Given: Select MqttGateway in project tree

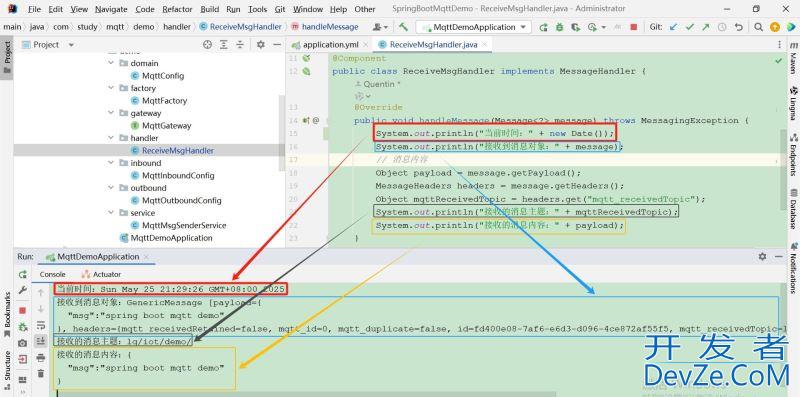Looking at the screenshot, I should [x=161, y=126].
